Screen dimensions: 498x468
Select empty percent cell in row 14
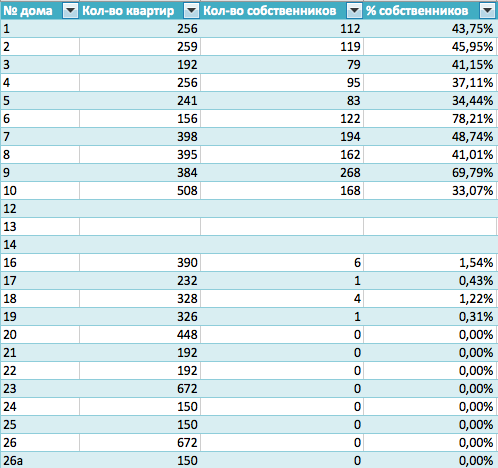pos(430,245)
